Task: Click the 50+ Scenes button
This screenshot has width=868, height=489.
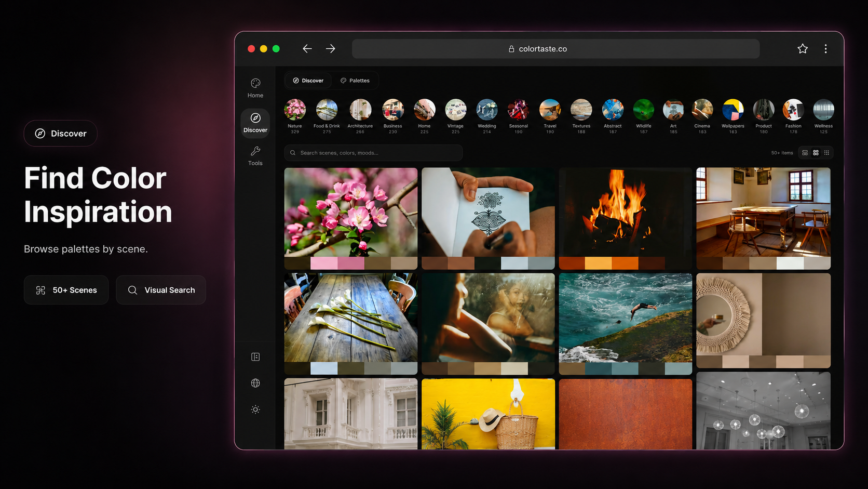Action: (66, 290)
